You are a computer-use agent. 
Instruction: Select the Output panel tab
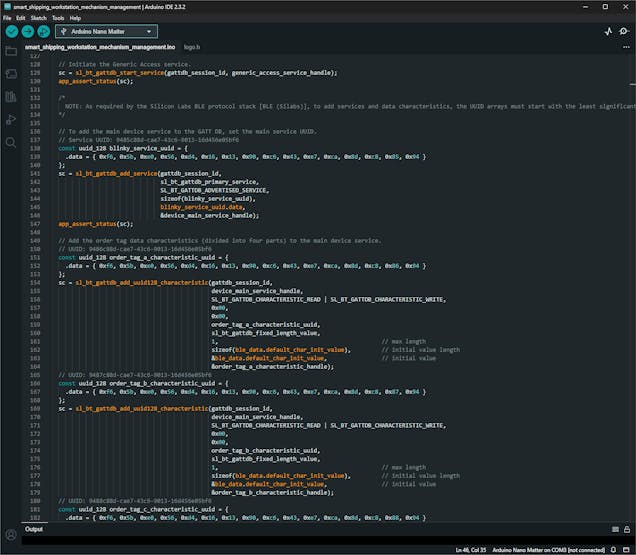point(34,529)
